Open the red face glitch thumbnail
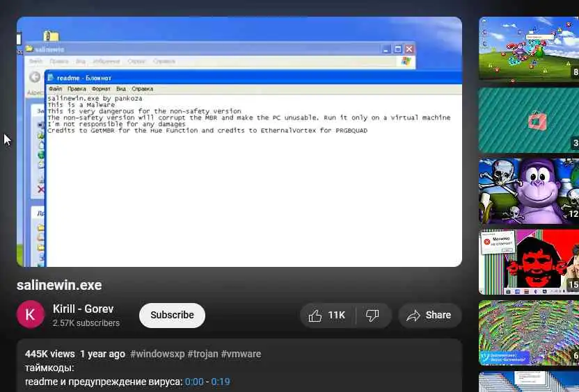This screenshot has width=579, height=392. point(529,262)
